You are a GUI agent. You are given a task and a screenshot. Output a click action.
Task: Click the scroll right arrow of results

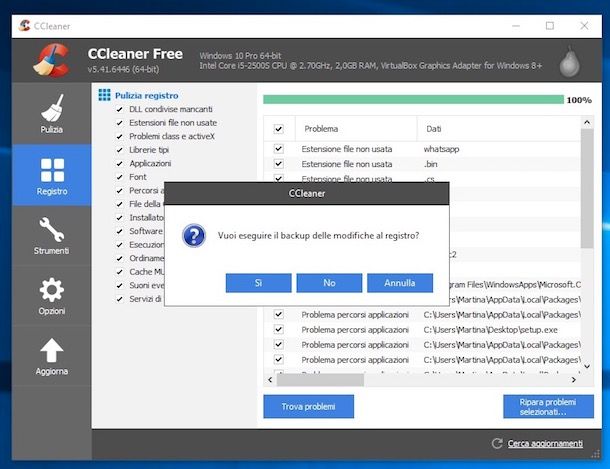[574, 380]
